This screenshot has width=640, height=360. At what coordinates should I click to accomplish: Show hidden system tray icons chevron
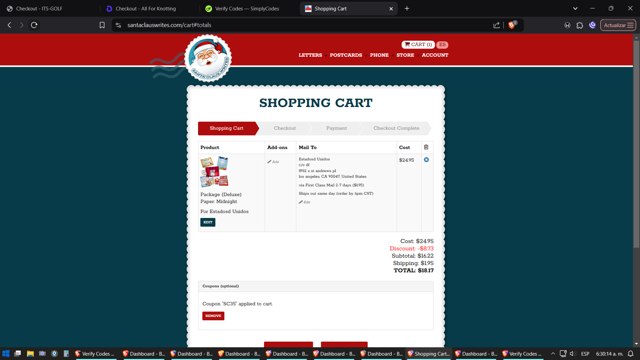pyautogui.click(x=553, y=353)
